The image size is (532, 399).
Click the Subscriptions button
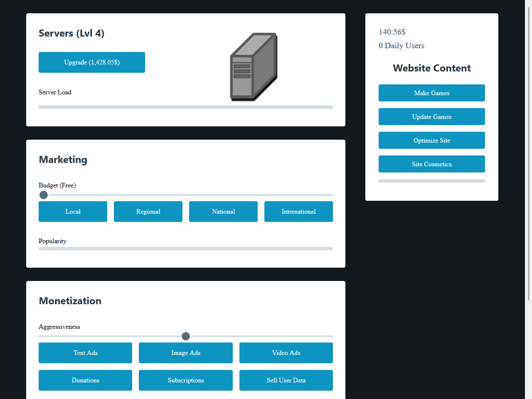(x=186, y=380)
